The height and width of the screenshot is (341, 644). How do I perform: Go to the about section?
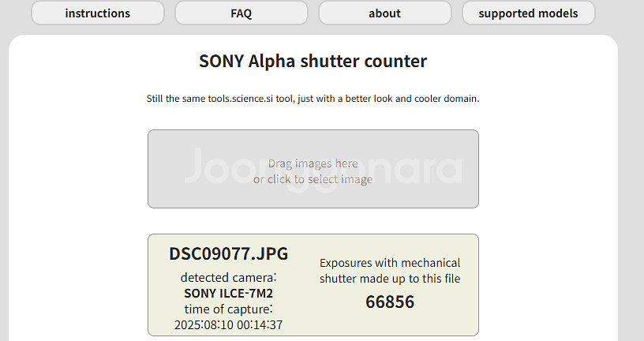pos(384,13)
